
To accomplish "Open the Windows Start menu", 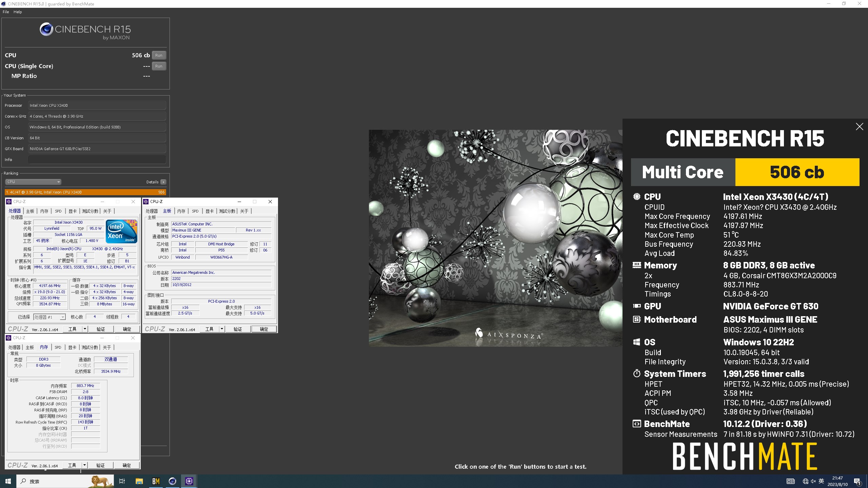I will [x=8, y=481].
